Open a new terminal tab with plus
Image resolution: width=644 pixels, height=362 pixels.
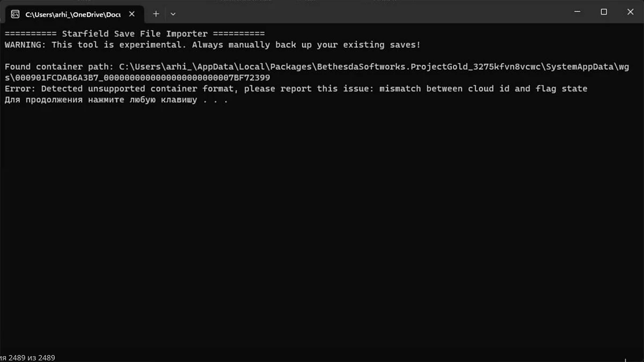click(156, 14)
